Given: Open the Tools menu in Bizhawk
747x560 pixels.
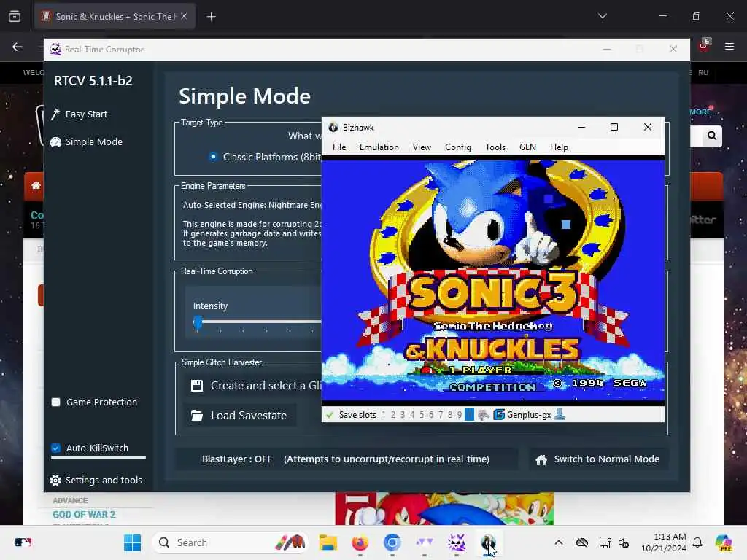Looking at the screenshot, I should (495, 147).
